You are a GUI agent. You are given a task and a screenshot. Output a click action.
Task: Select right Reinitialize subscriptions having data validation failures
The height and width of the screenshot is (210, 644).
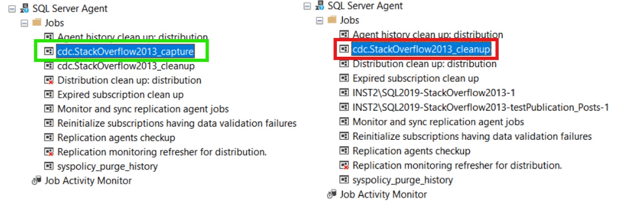point(472,136)
